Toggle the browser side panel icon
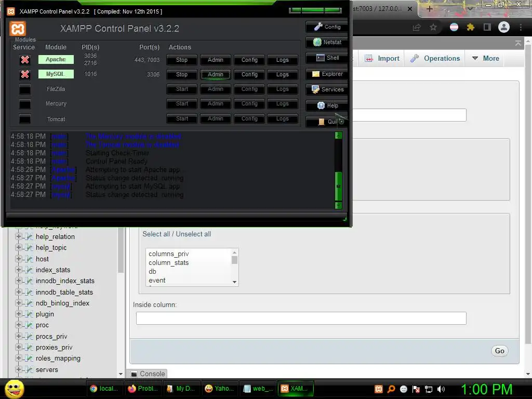This screenshot has width=532, height=399. point(487,27)
